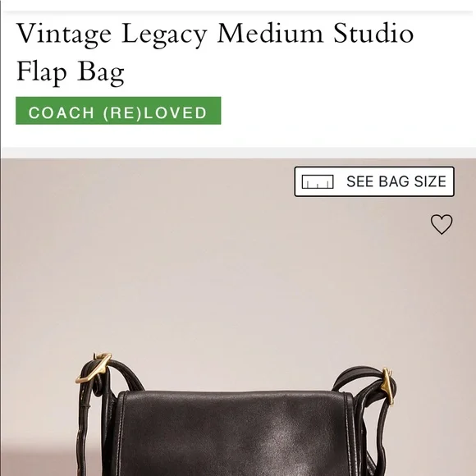Image resolution: width=476 pixels, height=476 pixels.
Task: Click the right brass strap buckle
Action: click(388, 386)
